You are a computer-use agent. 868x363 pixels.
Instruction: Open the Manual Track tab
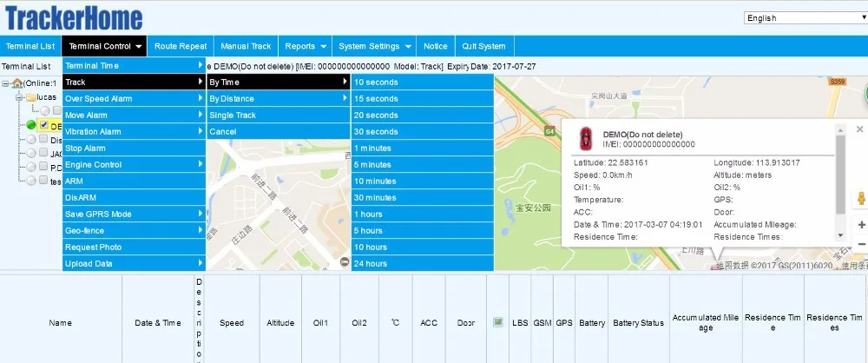coord(246,46)
